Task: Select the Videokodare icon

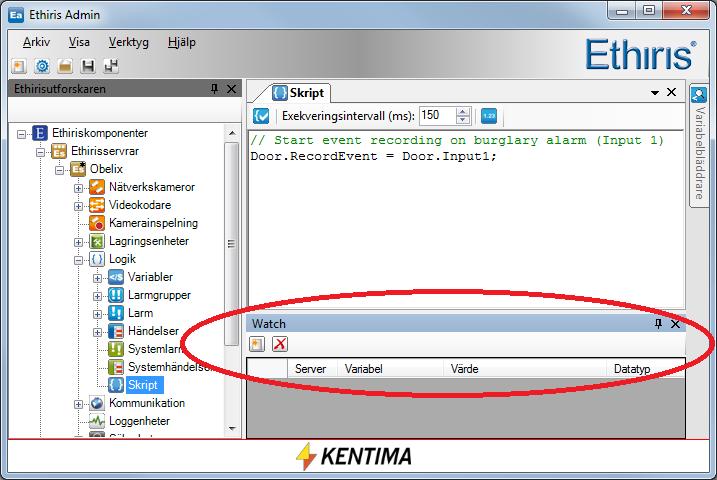Action: (x=96, y=205)
